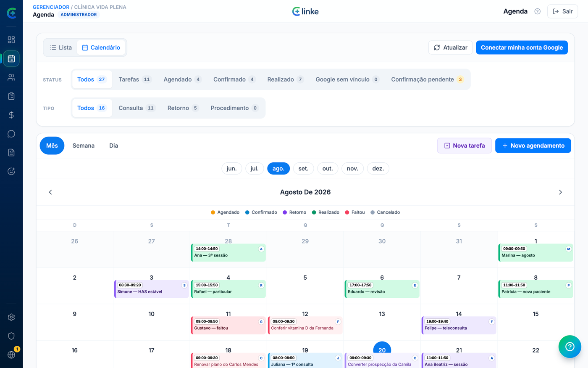Jump to set. month pill
Image resolution: width=588 pixels, height=368 pixels.
coord(303,169)
